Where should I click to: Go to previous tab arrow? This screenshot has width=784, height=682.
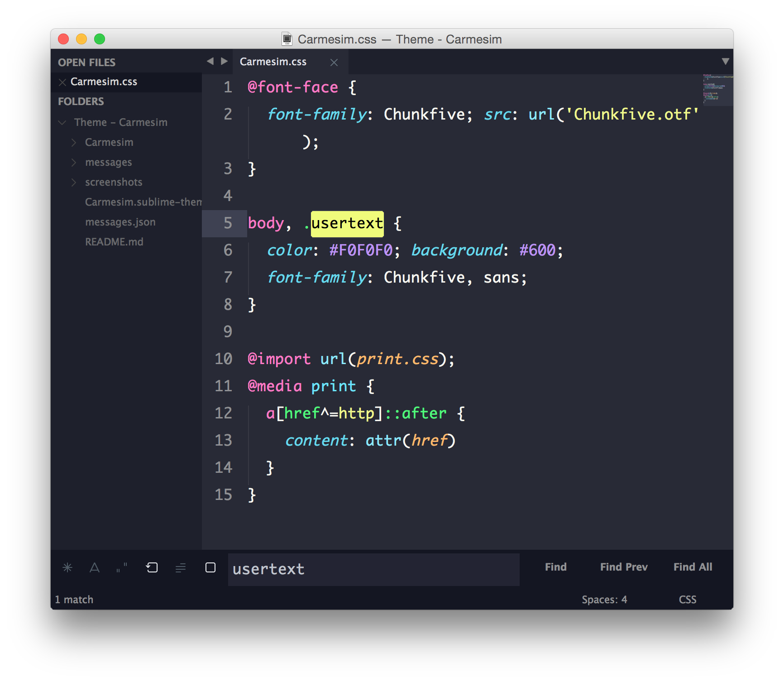210,61
